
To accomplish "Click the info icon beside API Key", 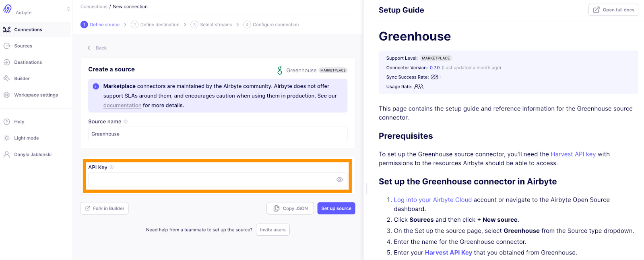I will 112,167.
